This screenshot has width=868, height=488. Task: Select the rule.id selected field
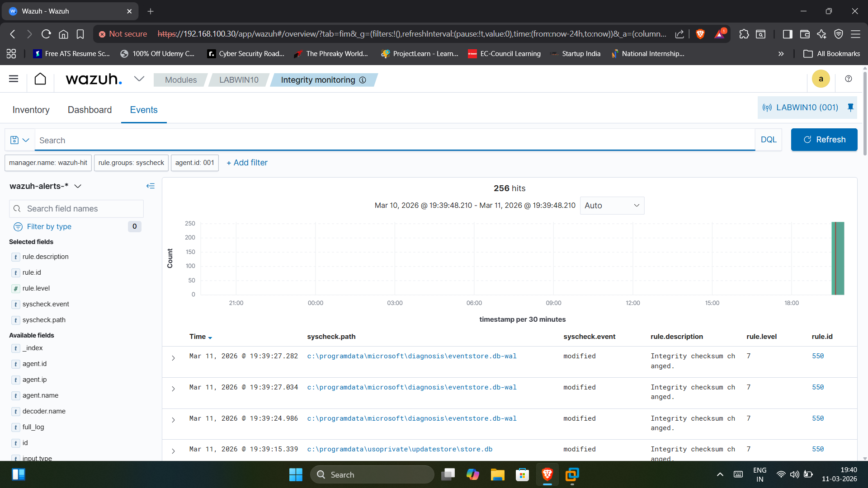(x=32, y=272)
